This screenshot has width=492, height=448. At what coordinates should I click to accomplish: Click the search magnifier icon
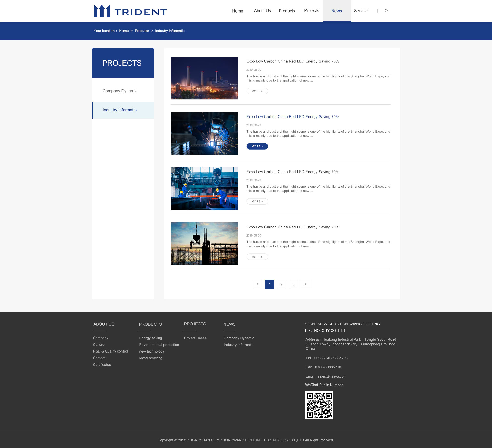386,11
